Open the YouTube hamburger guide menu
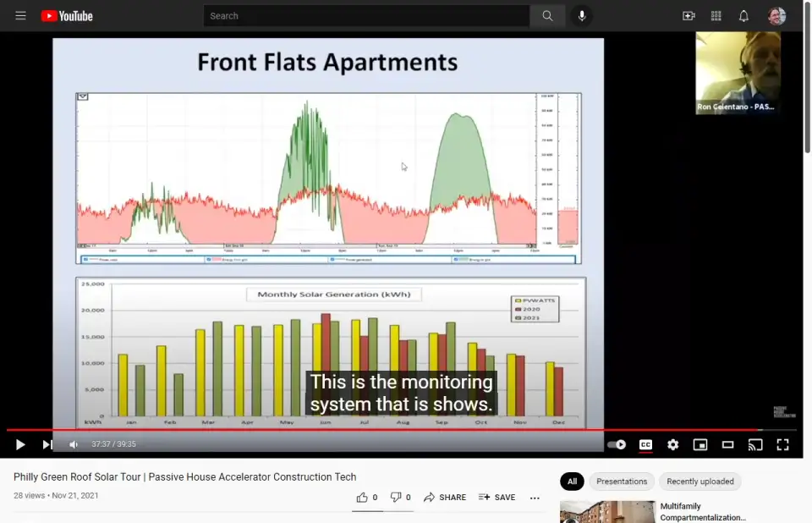812x523 pixels. point(20,16)
